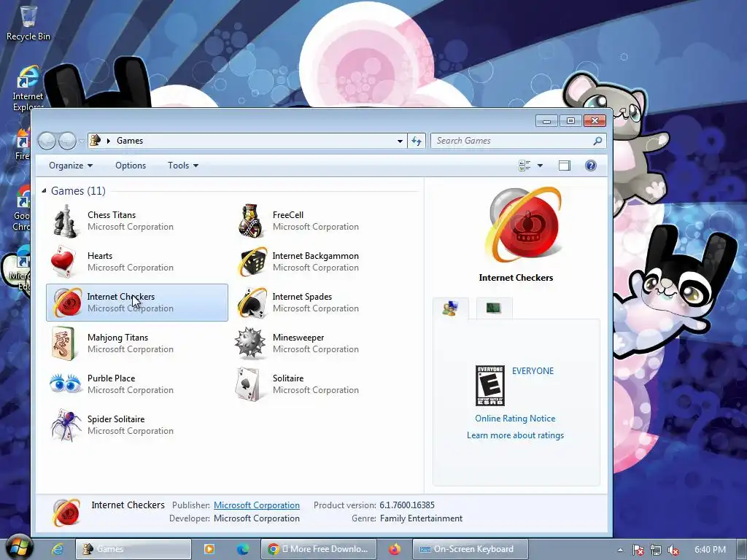
Task: Select the Minesweeper title text
Action: [298, 337]
